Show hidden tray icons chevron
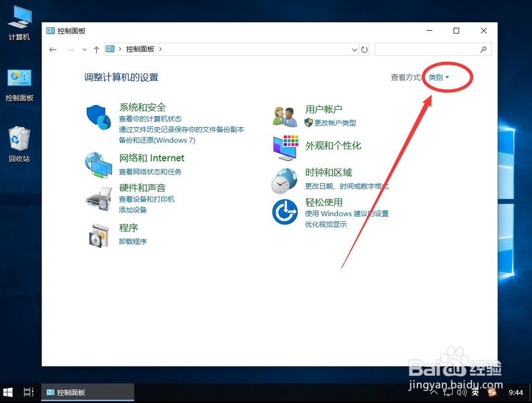The width and height of the screenshot is (532, 403). [x=434, y=392]
